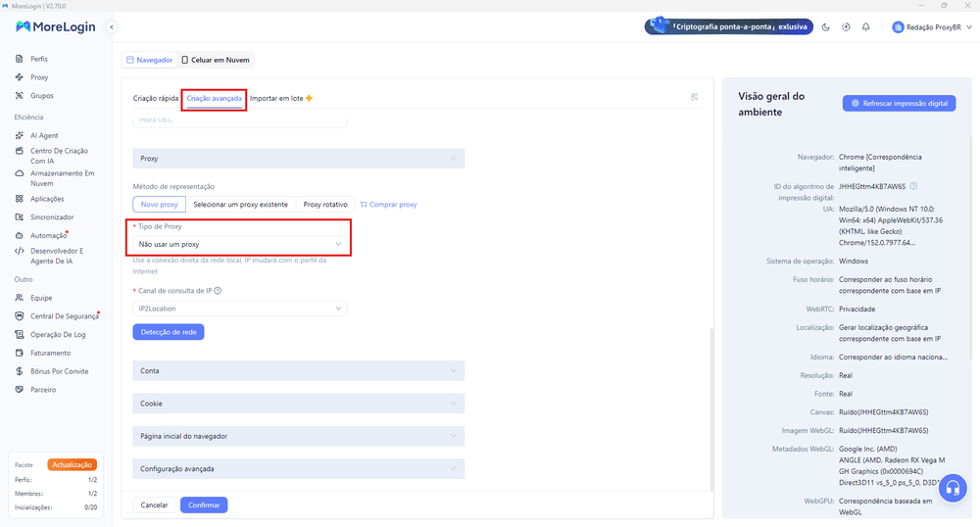Screen dimensions: 980x527
Task: Toggle dark mode moon icon
Action: (x=825, y=26)
